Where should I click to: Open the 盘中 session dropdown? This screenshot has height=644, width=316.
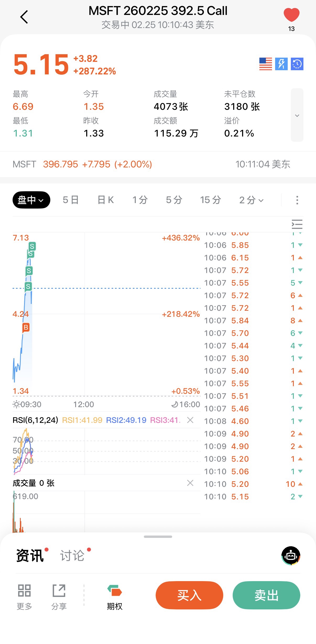(x=31, y=200)
